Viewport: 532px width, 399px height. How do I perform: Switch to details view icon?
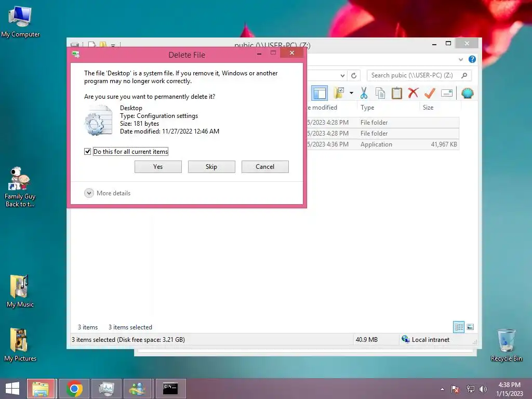point(459,327)
